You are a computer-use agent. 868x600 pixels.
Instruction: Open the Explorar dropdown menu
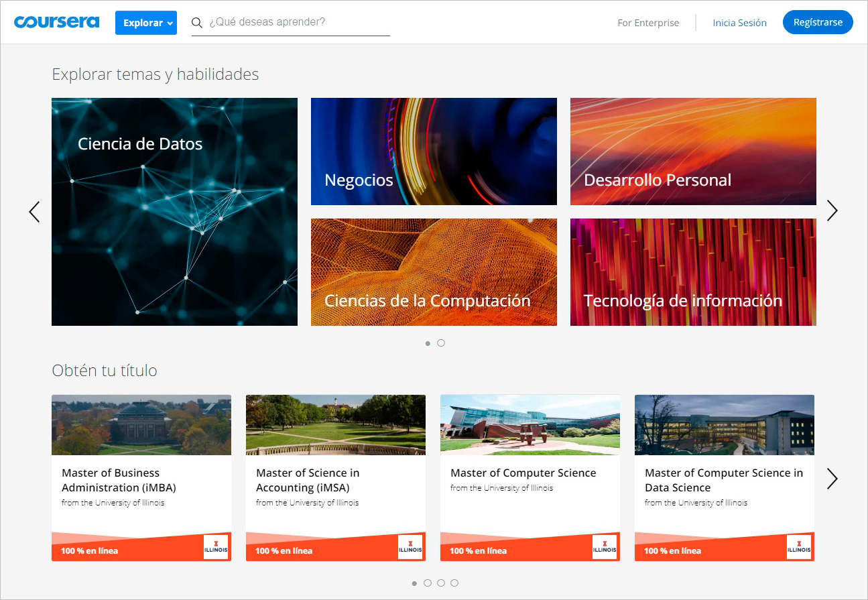[146, 23]
